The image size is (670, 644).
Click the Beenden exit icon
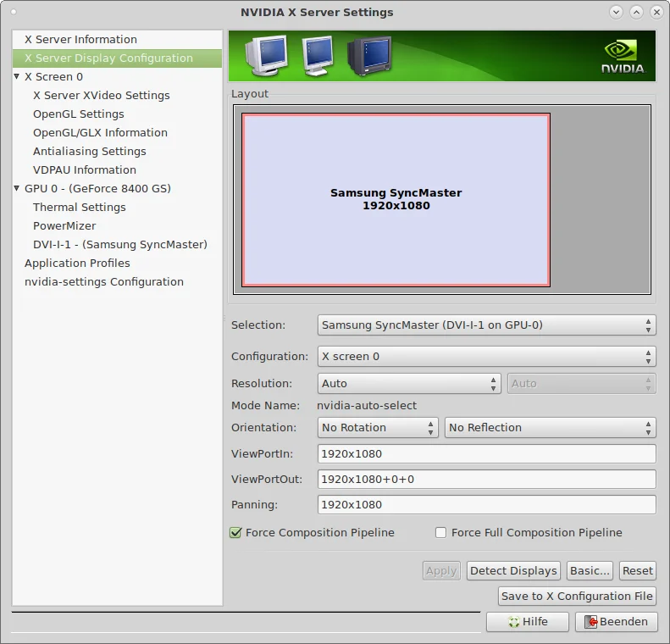(x=590, y=622)
